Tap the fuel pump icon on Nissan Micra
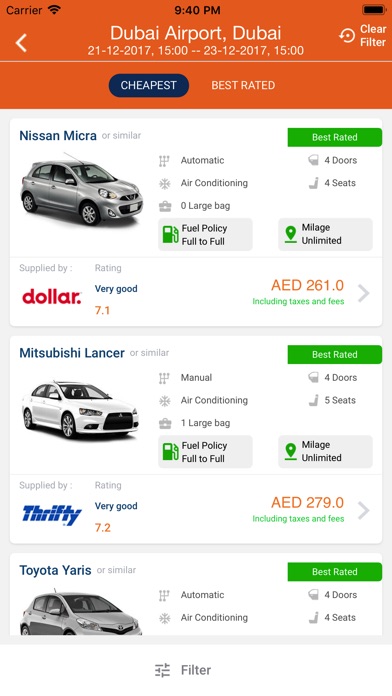Viewport: 392px width, 696px height. pos(170,234)
